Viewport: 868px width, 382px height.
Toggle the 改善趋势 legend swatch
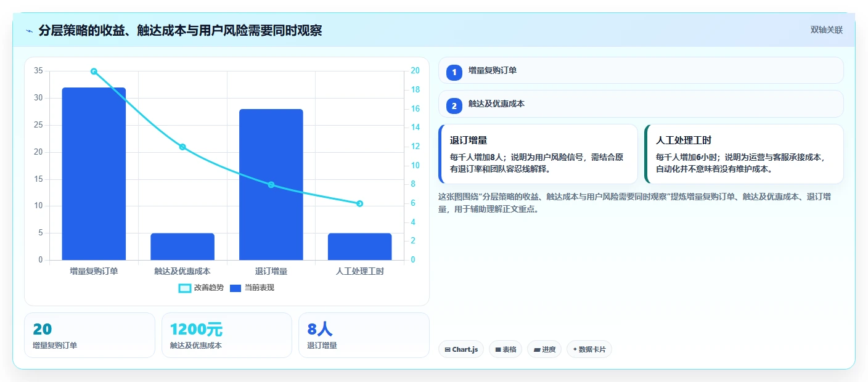tap(185, 288)
